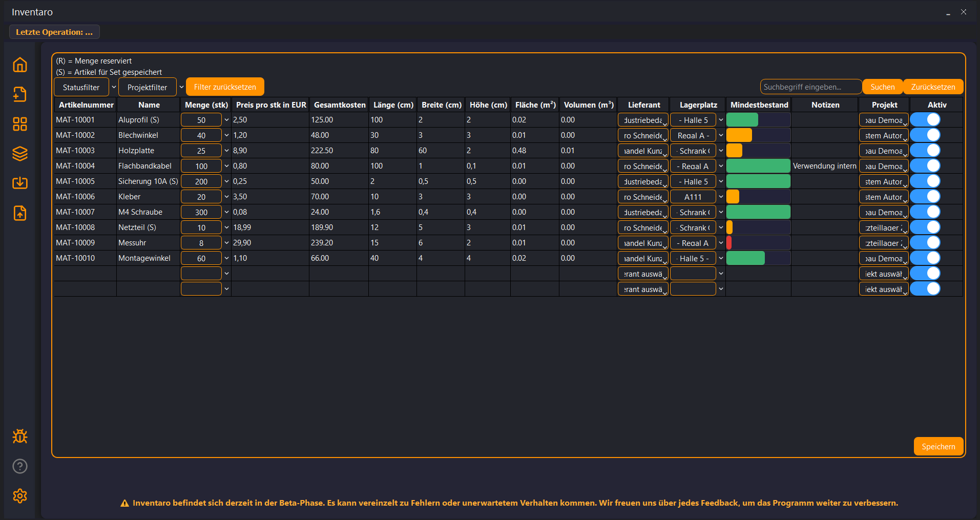Open Lieferant dropdown in first empty row
The height and width of the screenshot is (520, 980).
tap(643, 274)
